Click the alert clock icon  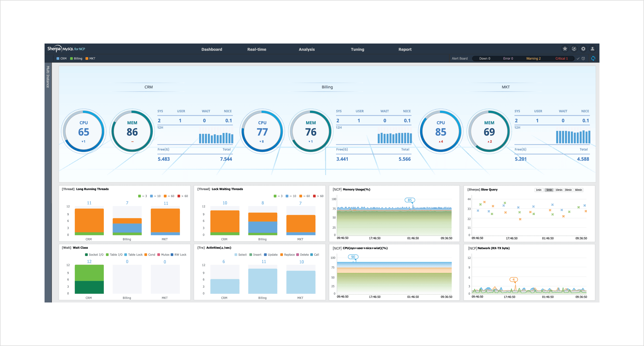tap(583, 59)
